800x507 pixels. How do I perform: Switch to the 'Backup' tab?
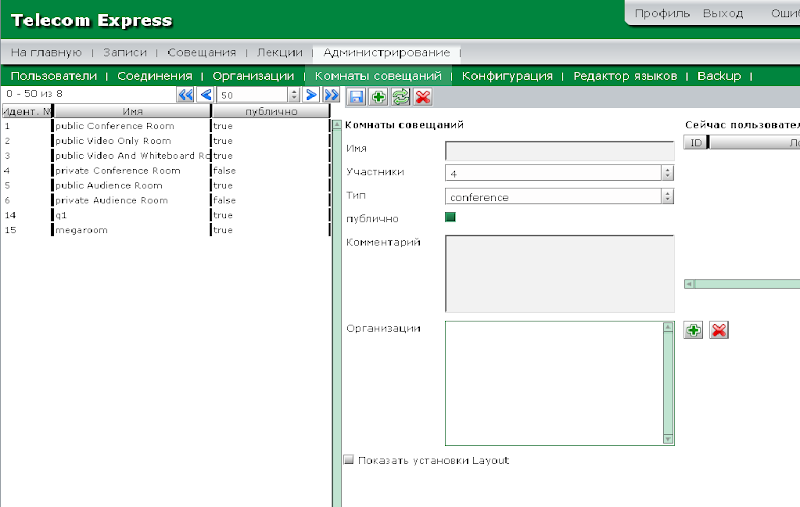click(x=719, y=76)
